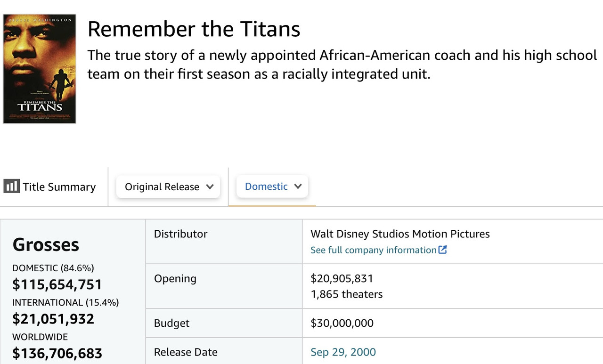This screenshot has height=364, width=603.
Task: Select the Title Summary tab text
Action: [59, 187]
